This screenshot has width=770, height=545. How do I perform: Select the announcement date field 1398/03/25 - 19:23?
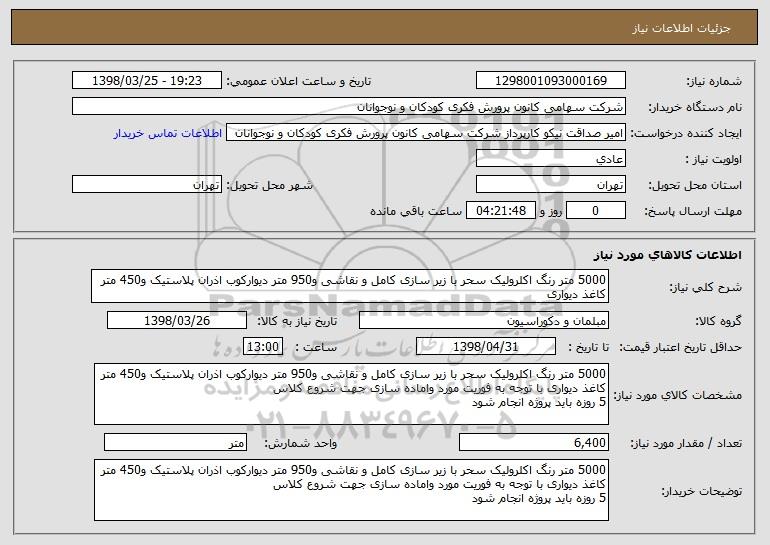pyautogui.click(x=146, y=81)
